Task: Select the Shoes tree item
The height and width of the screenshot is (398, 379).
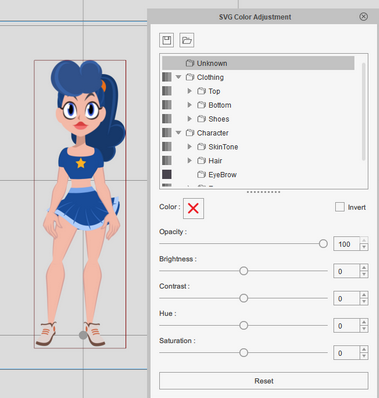Action: click(x=219, y=119)
